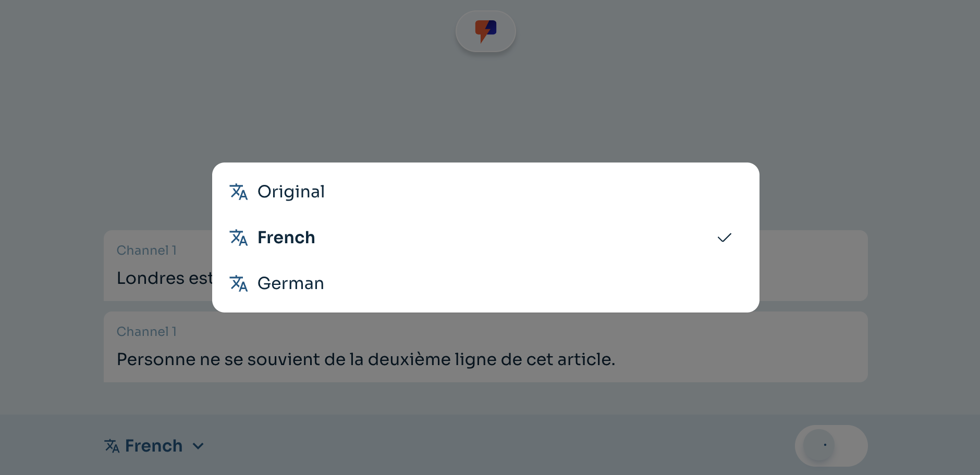Click the translate icon in the bottom bar
The width and height of the screenshot is (980, 475).
[113, 445]
